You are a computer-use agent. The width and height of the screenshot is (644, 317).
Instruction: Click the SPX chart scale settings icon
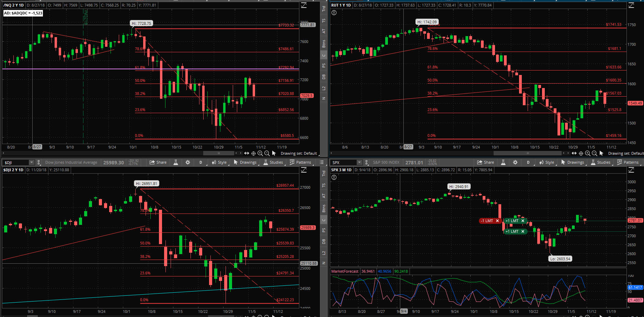(631, 170)
